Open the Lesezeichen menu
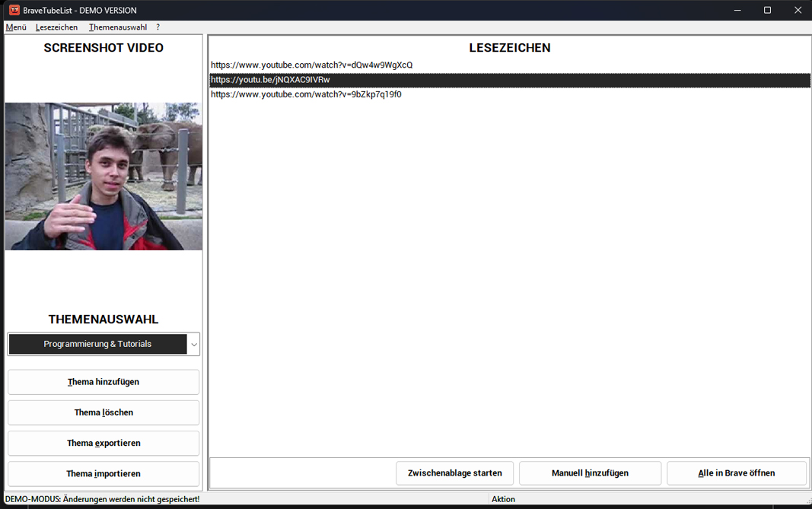The width and height of the screenshot is (812, 509). [56, 27]
